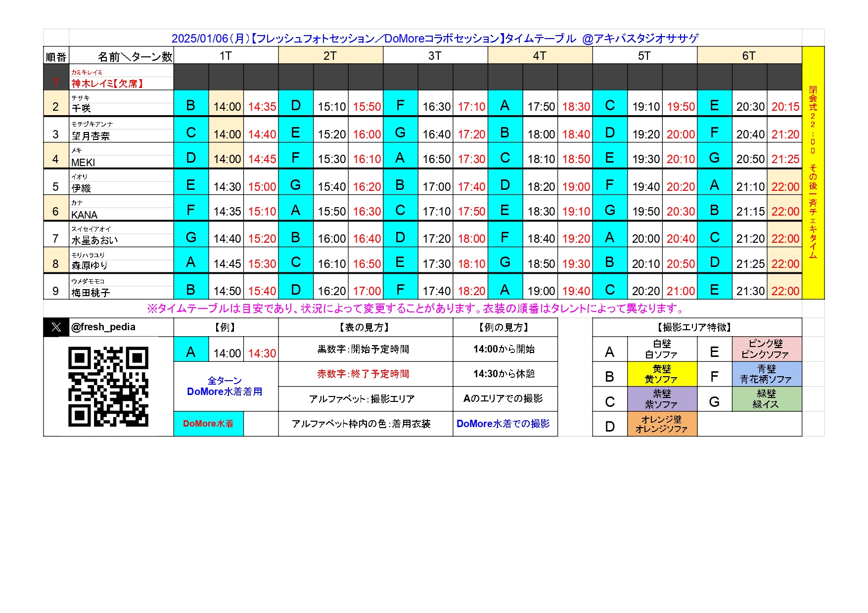Click the blue 青壁 青花柄ソファ swatch
Viewport: 868px width, 613px height.
pos(766,374)
